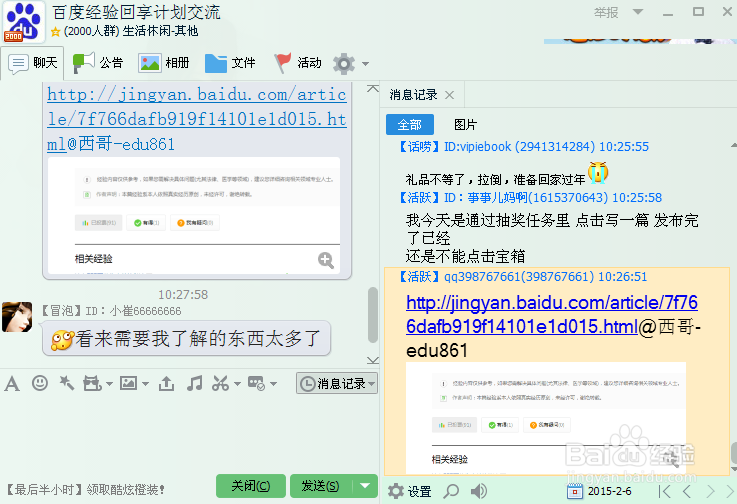Open the 相册 tab
Viewport: 737px width, 504px height.
click(x=164, y=63)
